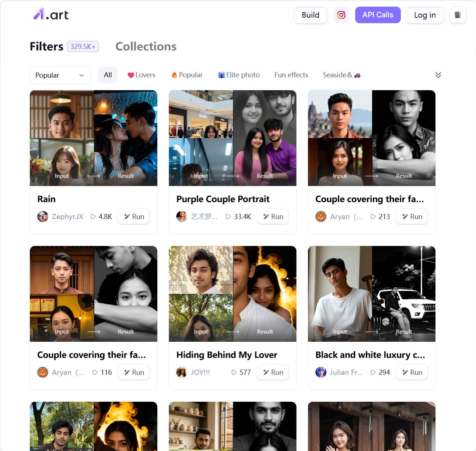Select the Seaside& category
476x451 pixels.
pos(342,75)
